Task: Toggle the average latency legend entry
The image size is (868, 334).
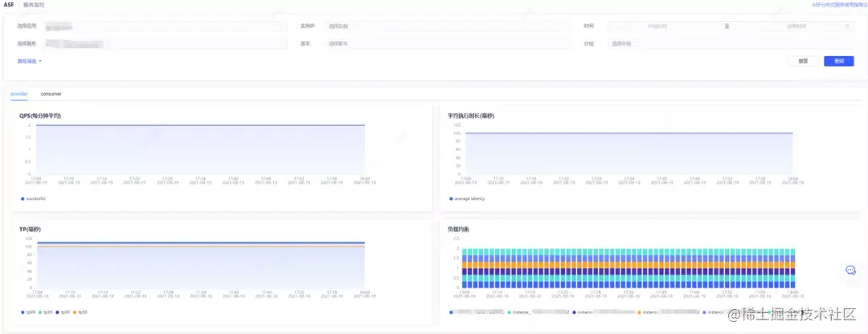Action: click(x=467, y=198)
